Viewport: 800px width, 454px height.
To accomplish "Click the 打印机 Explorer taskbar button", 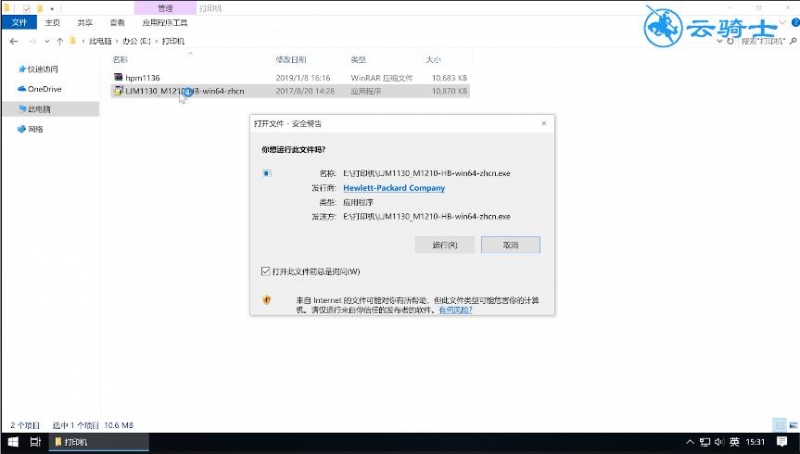I will [x=99, y=442].
